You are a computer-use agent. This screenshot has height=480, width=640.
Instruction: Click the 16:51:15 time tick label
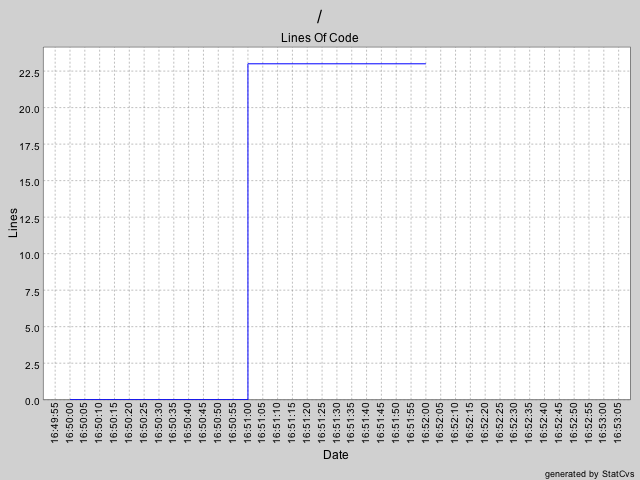[x=292, y=422]
